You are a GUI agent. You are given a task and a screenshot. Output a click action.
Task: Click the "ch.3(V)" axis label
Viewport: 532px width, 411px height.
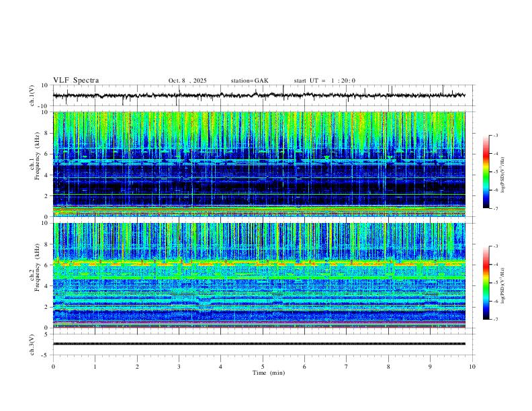(x=32, y=345)
